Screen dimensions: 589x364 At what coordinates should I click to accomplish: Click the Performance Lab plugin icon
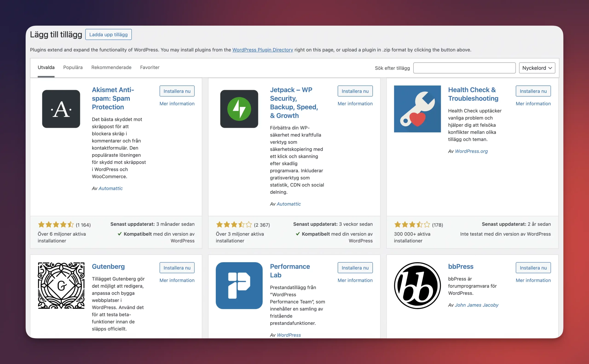pos(239,286)
